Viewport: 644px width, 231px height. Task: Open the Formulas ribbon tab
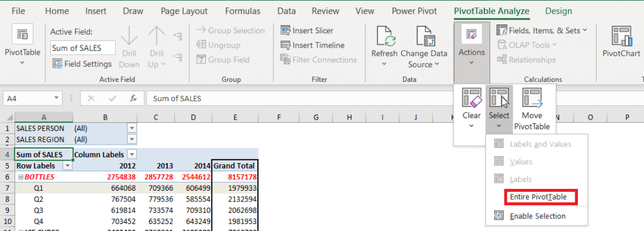(243, 11)
